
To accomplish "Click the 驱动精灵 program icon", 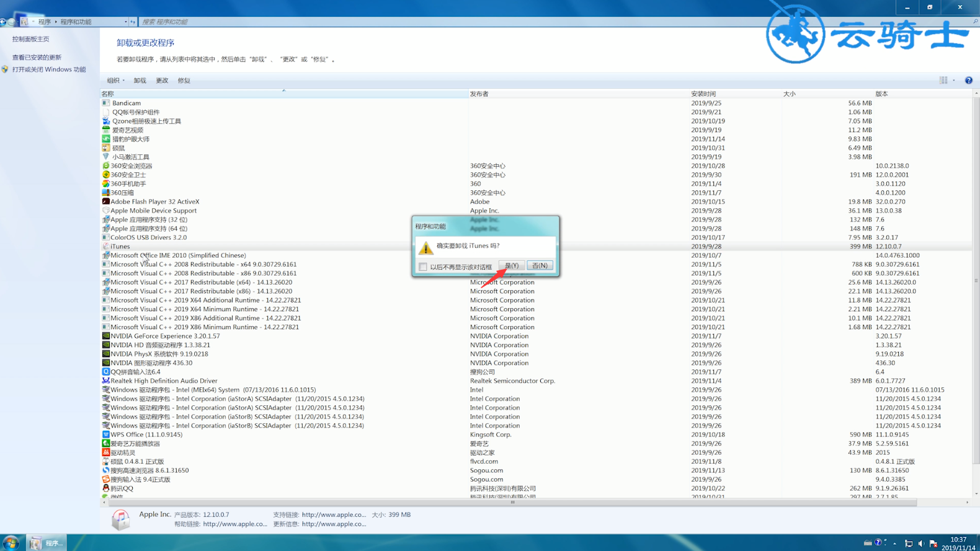I will (x=106, y=452).
